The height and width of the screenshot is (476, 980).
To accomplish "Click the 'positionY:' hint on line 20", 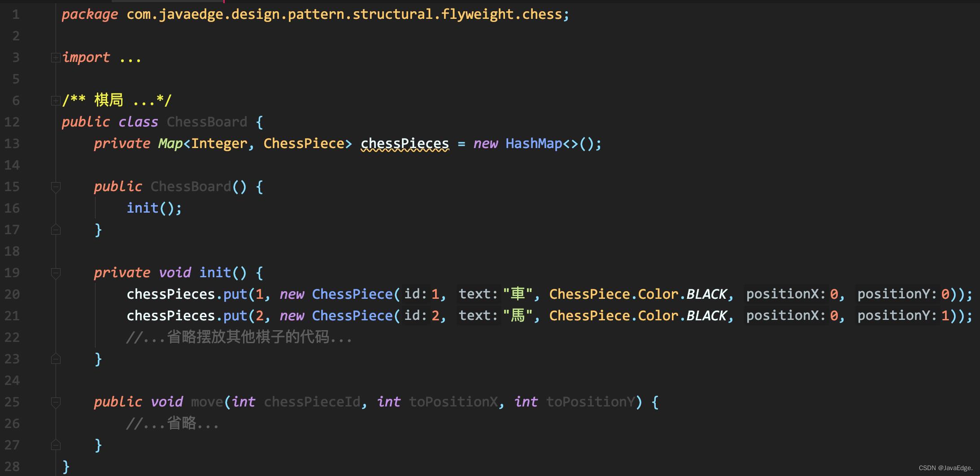I will (x=897, y=294).
